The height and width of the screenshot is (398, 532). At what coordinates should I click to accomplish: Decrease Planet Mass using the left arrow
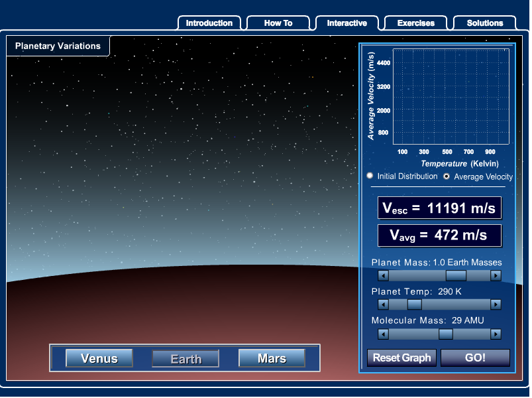click(383, 275)
